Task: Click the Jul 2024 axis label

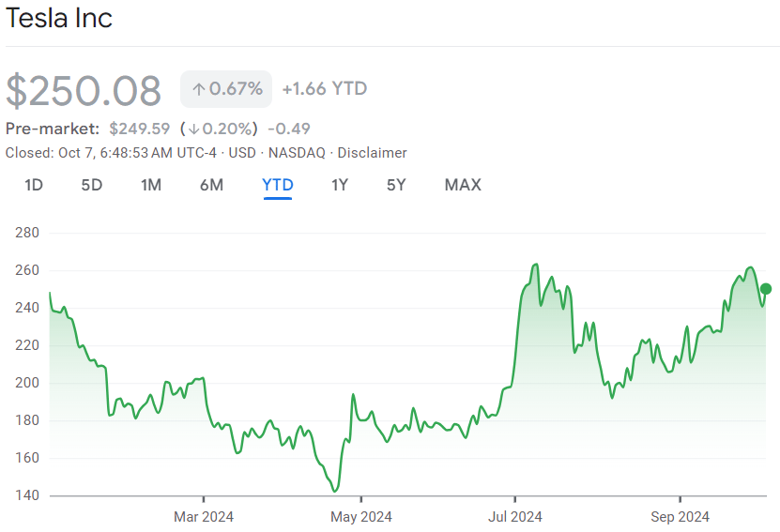Action: click(x=515, y=517)
